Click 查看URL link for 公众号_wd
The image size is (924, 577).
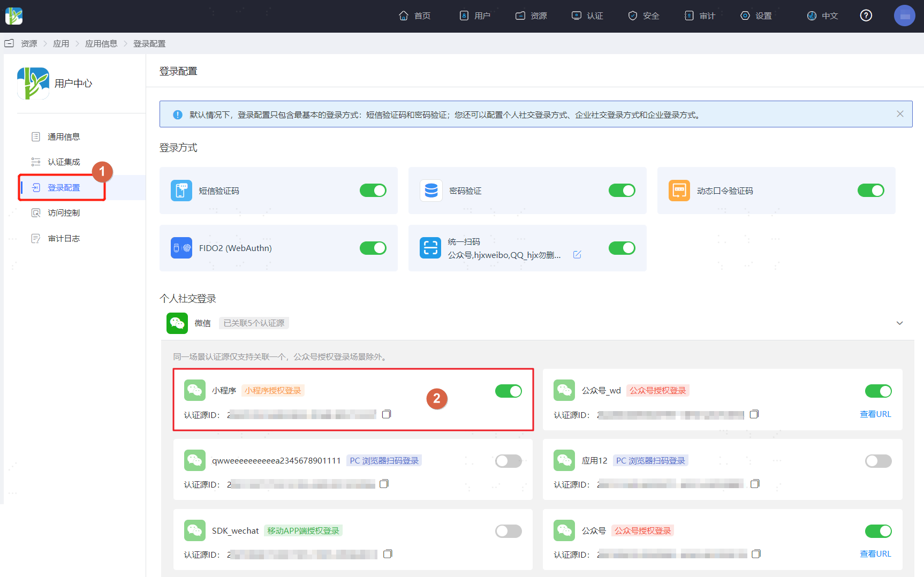(x=875, y=414)
